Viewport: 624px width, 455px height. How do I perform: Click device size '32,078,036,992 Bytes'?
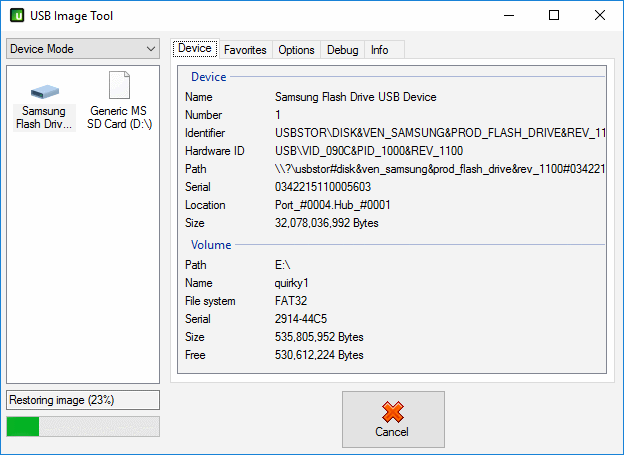pos(326,223)
